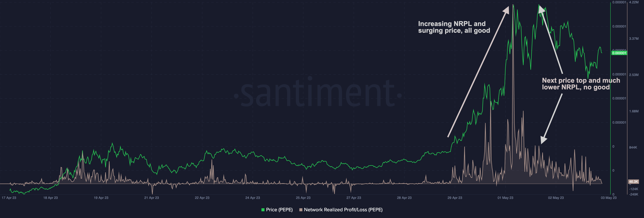Click the -249K value at axis bottom

634,194
